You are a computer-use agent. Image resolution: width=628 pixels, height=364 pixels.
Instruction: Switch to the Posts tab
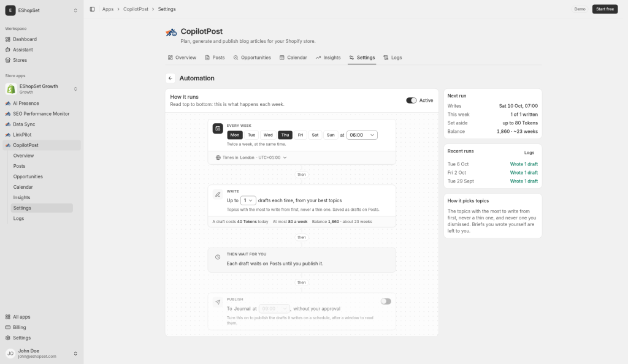tap(215, 58)
